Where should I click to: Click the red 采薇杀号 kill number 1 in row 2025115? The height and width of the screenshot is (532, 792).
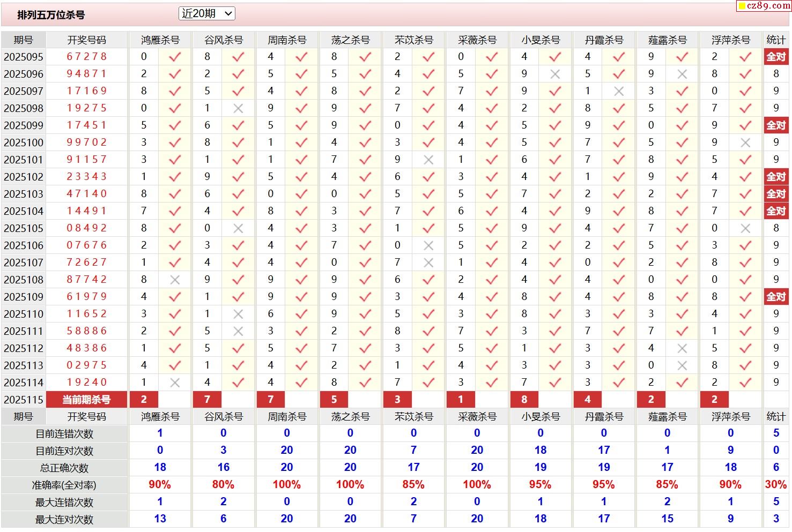[461, 400]
